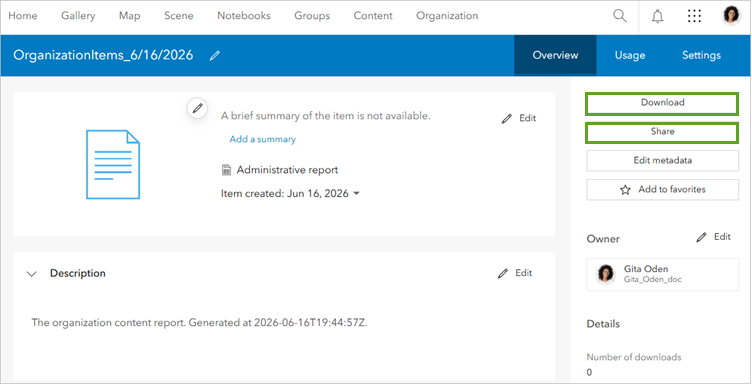Click the brief summary not available text
752x384 pixels.
pyautogui.click(x=326, y=116)
